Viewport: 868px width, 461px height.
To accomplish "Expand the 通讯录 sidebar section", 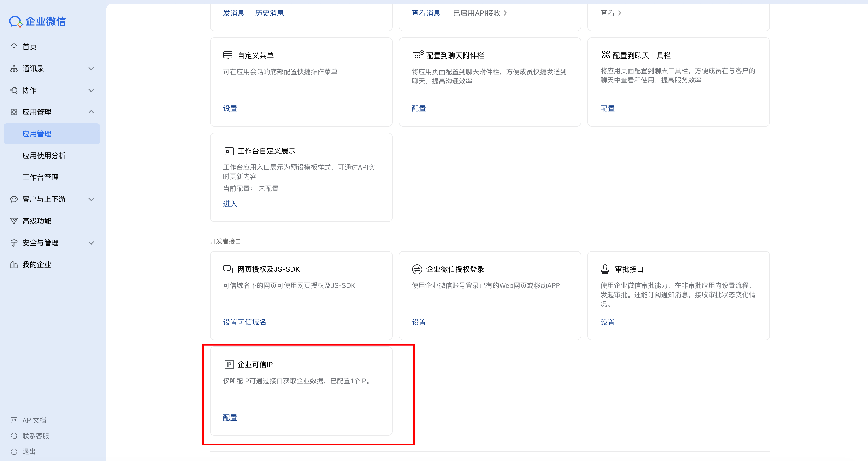I will (x=91, y=69).
